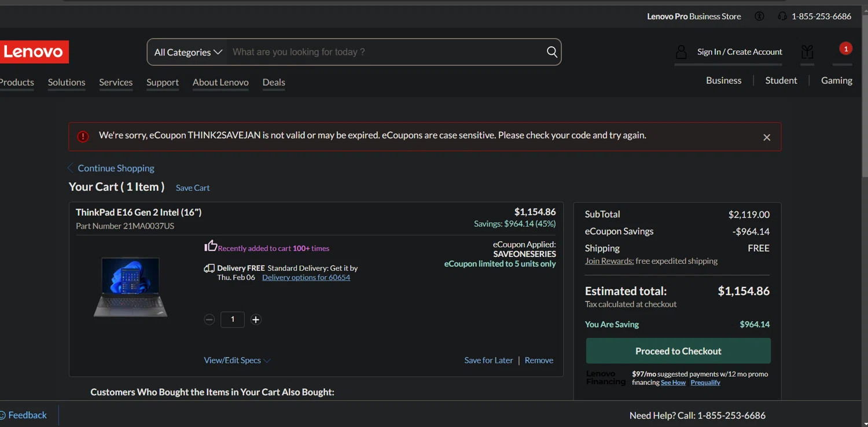868x427 pixels.
Task: Open the accessibility icon in top bar
Action: coord(759,16)
